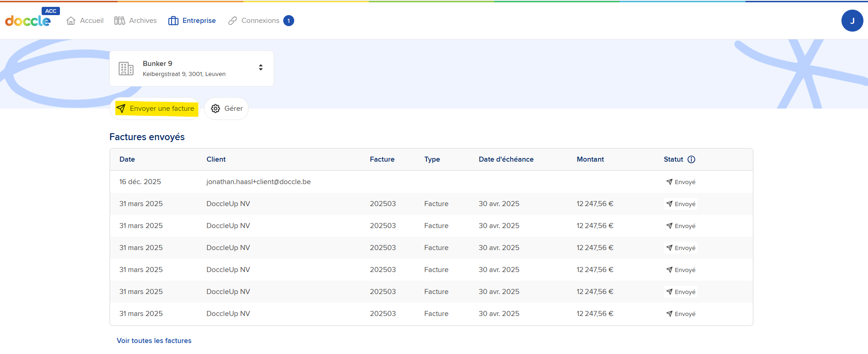Screen dimensions: 868x354
Task: Go to the Accueil page
Action: [92, 21]
